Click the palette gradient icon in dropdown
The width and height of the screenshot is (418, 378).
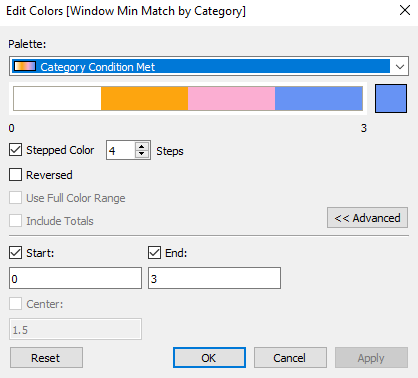tap(24, 66)
